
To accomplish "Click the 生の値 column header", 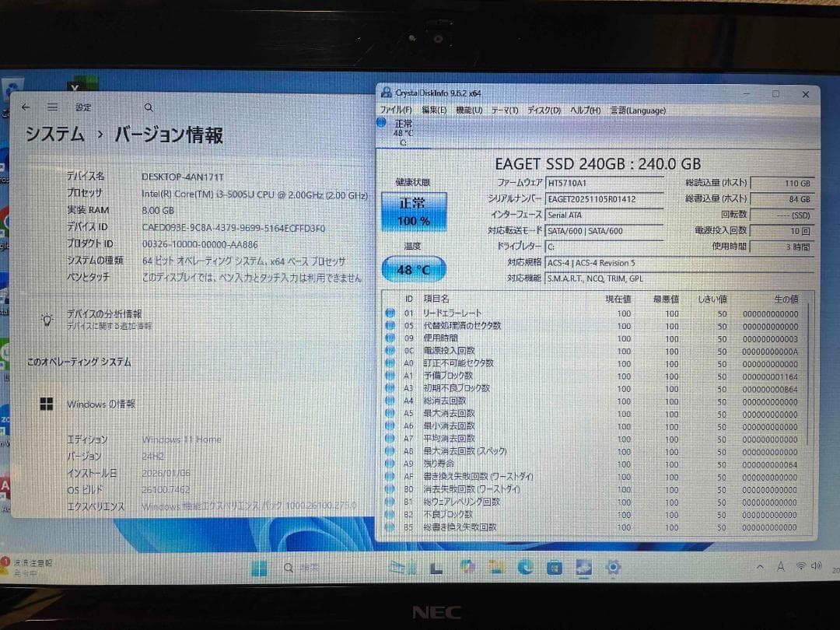I will (786, 299).
